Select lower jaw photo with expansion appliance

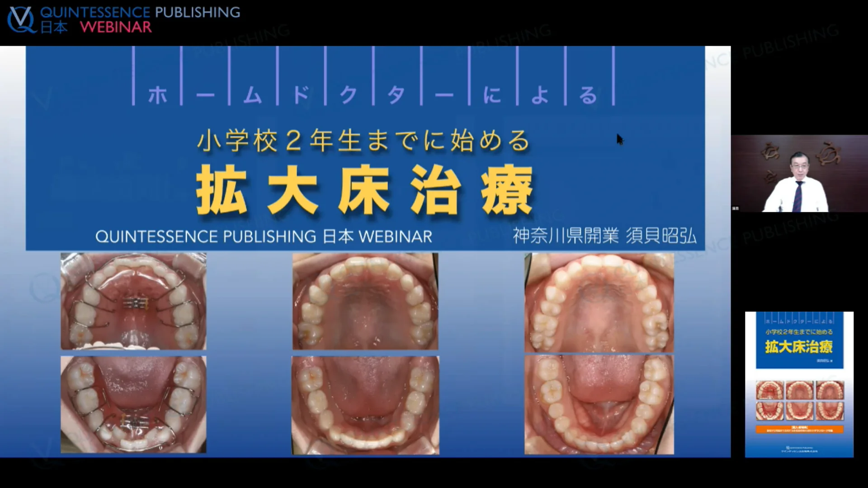134,404
